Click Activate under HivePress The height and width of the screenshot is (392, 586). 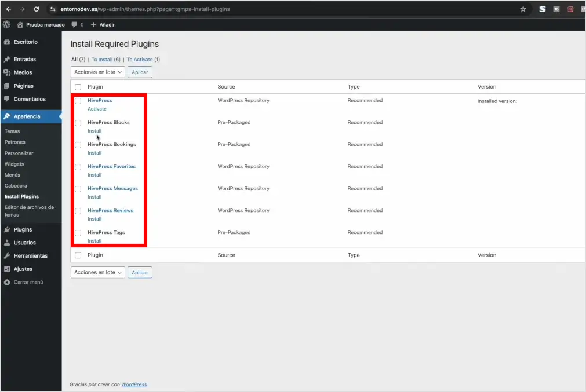click(x=97, y=109)
